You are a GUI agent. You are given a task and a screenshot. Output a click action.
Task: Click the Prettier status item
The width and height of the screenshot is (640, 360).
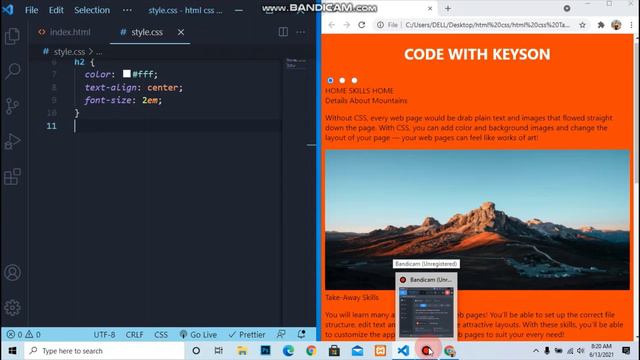[247, 335]
